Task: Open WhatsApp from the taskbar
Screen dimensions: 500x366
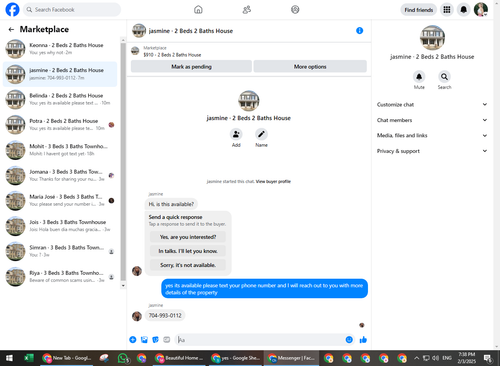Action: [123, 358]
